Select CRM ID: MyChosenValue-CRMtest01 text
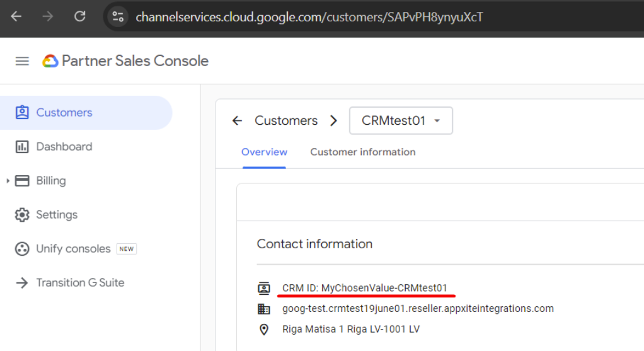Image resolution: width=644 pixels, height=351 pixels. point(364,288)
